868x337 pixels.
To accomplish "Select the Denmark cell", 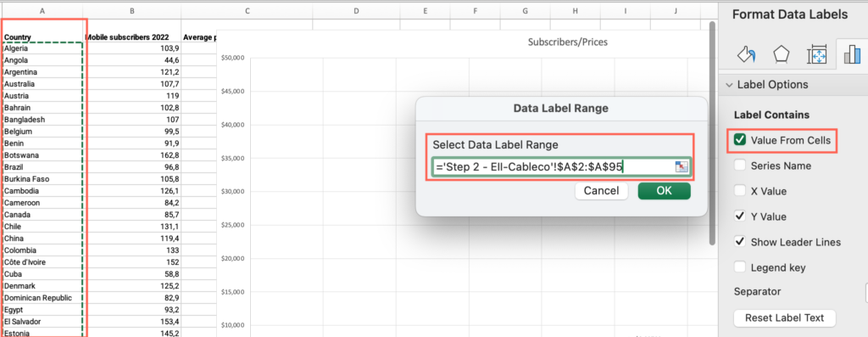I will click(x=42, y=285).
